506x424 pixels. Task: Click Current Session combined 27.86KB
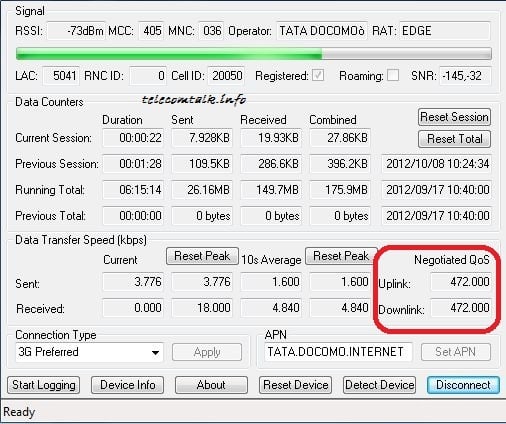(340, 138)
